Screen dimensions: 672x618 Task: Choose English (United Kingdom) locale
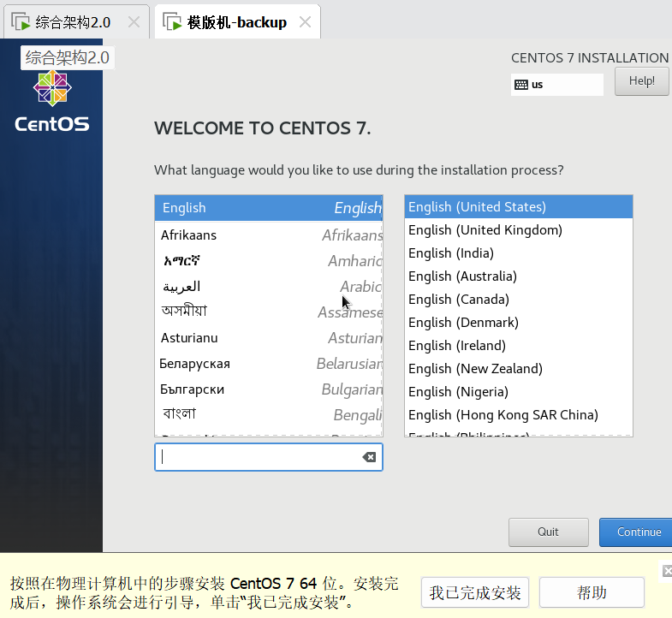(x=519, y=230)
